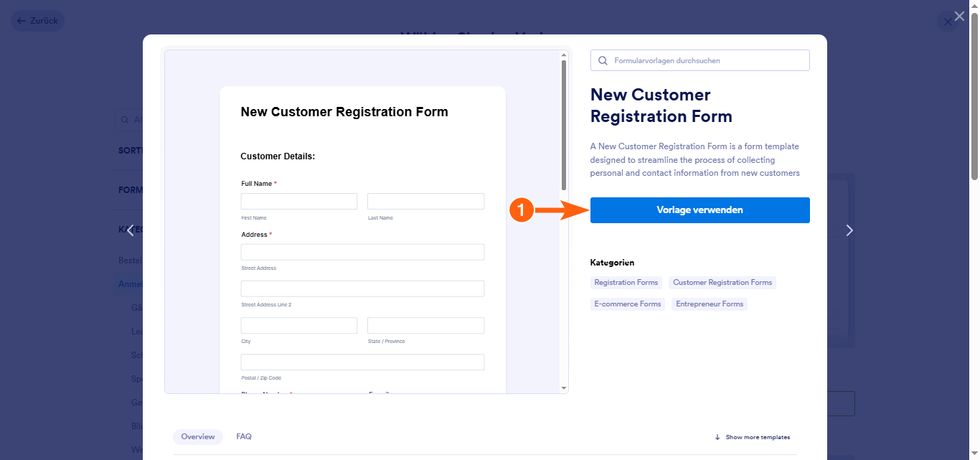Select Customer Registration Forms tag

click(722, 283)
